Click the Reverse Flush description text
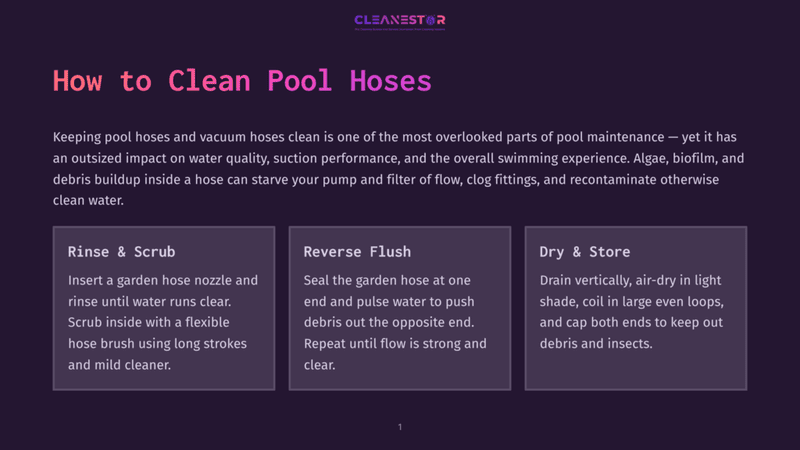800x450 pixels. (x=395, y=322)
